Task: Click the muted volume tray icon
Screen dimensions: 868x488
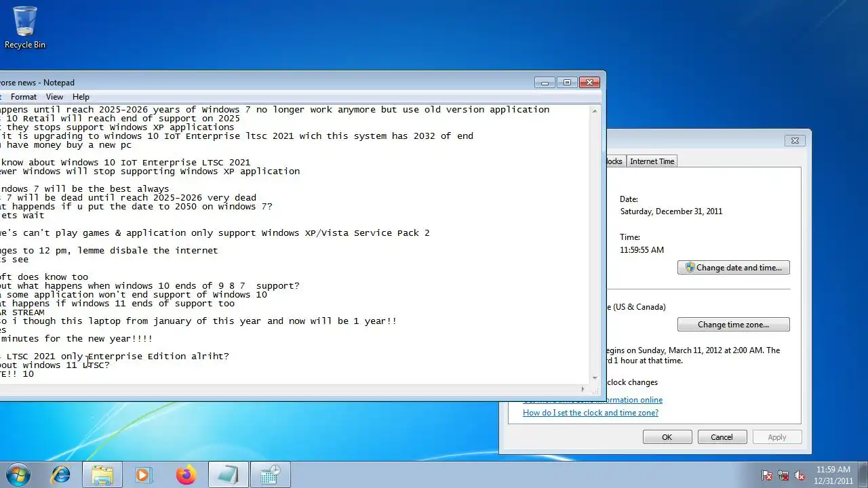Action: click(800, 475)
